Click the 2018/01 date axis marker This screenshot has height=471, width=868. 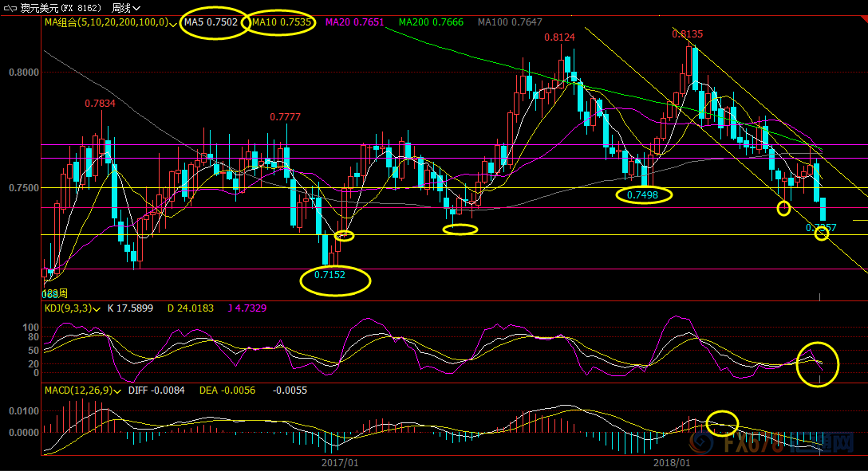pos(672,462)
